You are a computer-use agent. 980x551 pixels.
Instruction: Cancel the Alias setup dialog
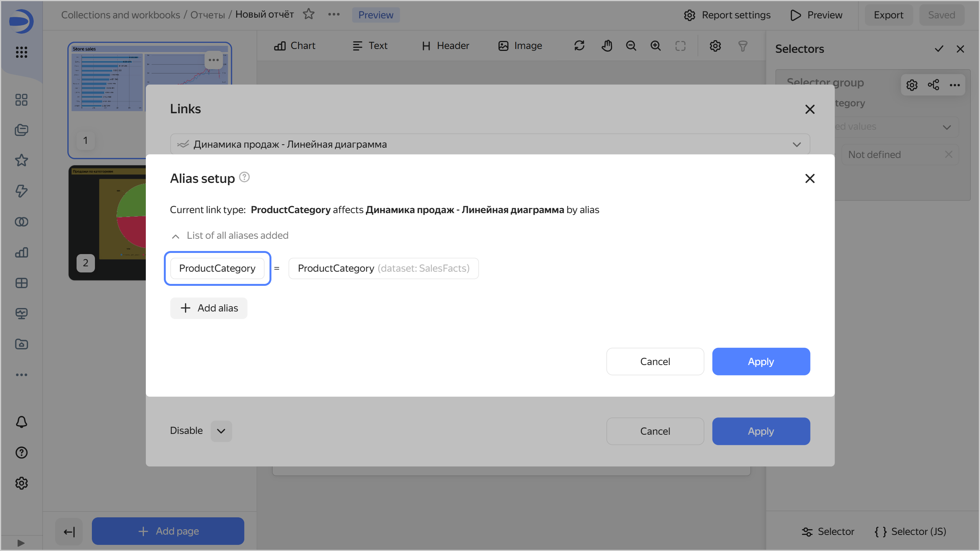point(655,362)
